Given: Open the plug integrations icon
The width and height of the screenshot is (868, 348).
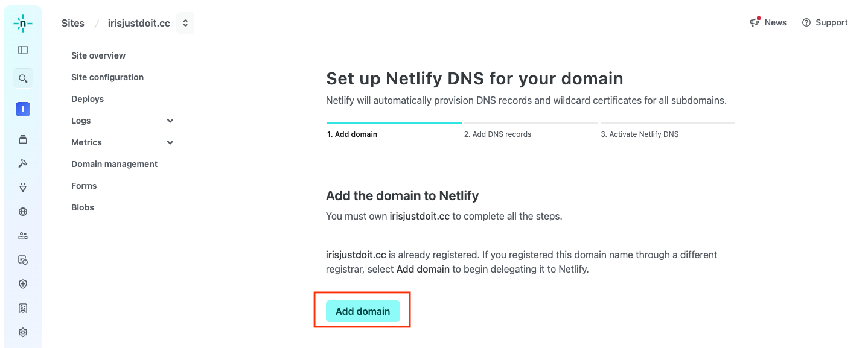Looking at the screenshot, I should coord(23,188).
